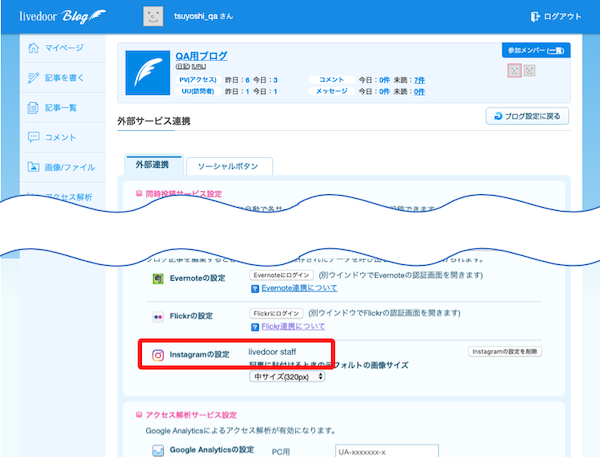Open 記事一覧 in sidebar
Viewport: 600px width, 457px height.
tap(64, 108)
